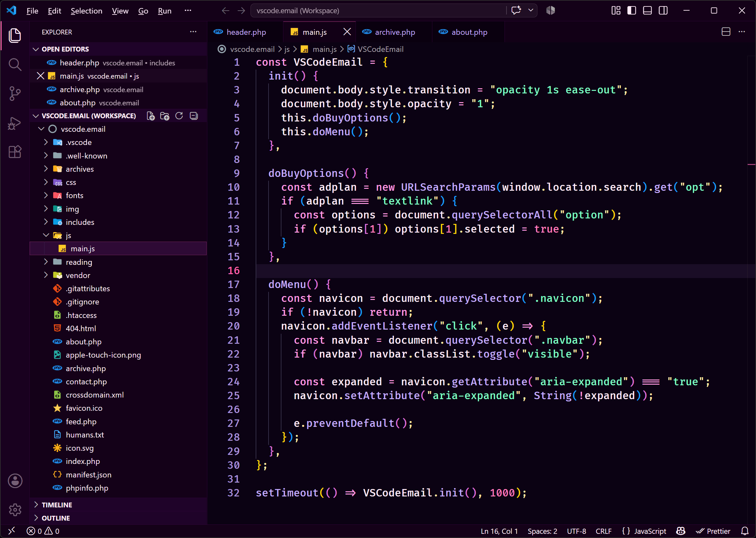The image size is (756, 538).
Task: Open the chat dropdown arrow in title bar
Action: 531,11
